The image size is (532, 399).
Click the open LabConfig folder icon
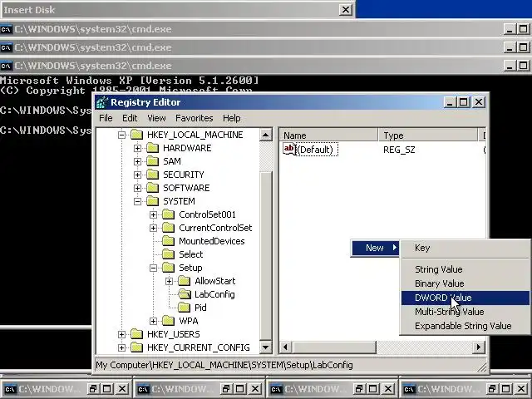tap(185, 294)
